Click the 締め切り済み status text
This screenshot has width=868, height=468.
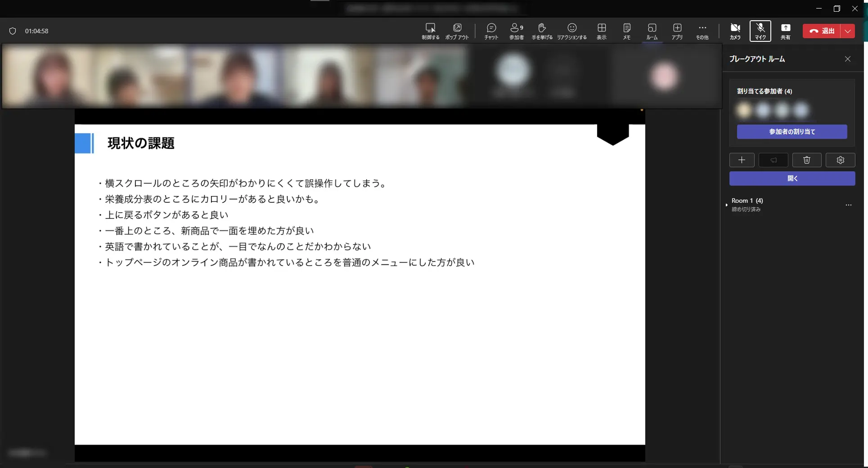[x=746, y=209]
